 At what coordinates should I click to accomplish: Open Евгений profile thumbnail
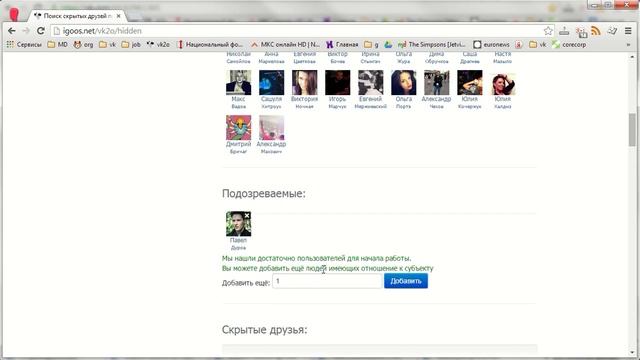371,82
